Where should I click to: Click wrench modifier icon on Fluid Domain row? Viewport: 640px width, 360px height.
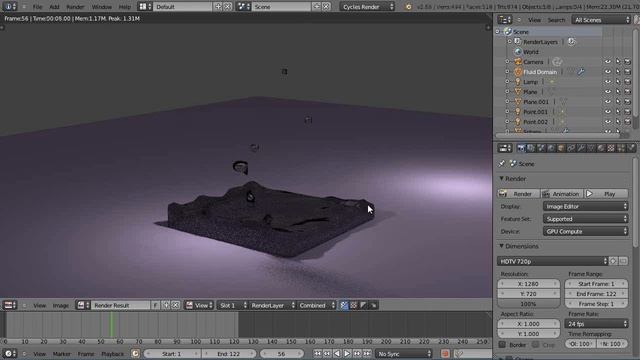coord(580,72)
